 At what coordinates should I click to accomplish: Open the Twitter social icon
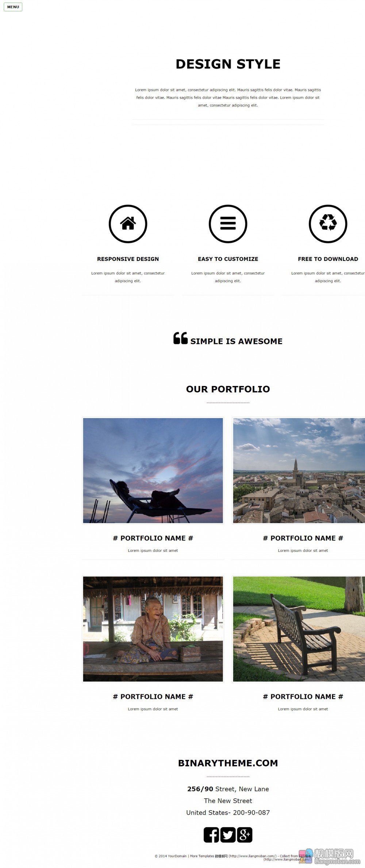[x=228, y=835]
